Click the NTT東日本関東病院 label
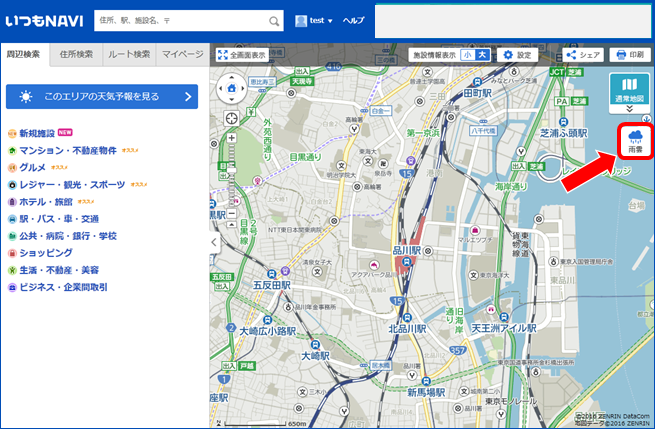This screenshot has height=429, width=655. pyautogui.click(x=294, y=230)
